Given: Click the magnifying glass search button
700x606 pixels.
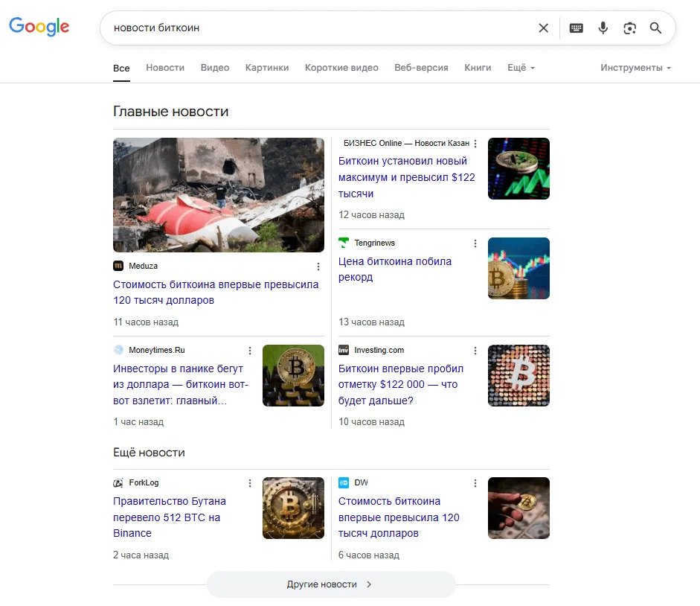Looking at the screenshot, I should pos(655,28).
